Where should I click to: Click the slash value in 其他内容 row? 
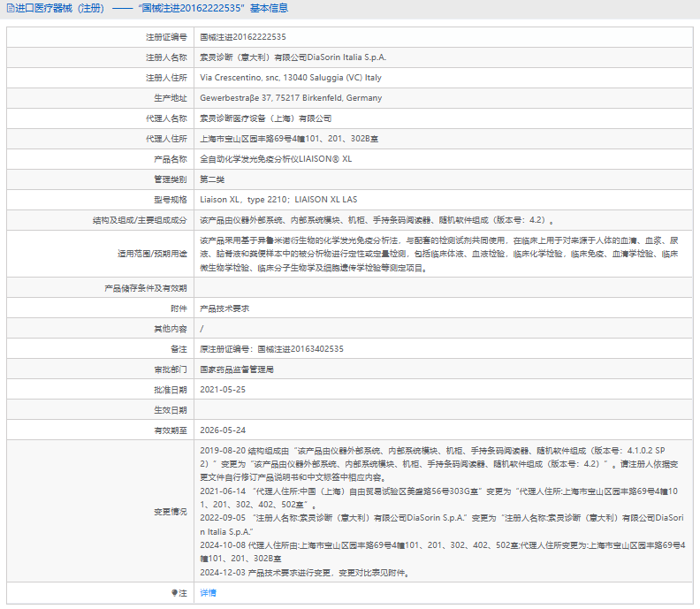pyautogui.click(x=202, y=329)
